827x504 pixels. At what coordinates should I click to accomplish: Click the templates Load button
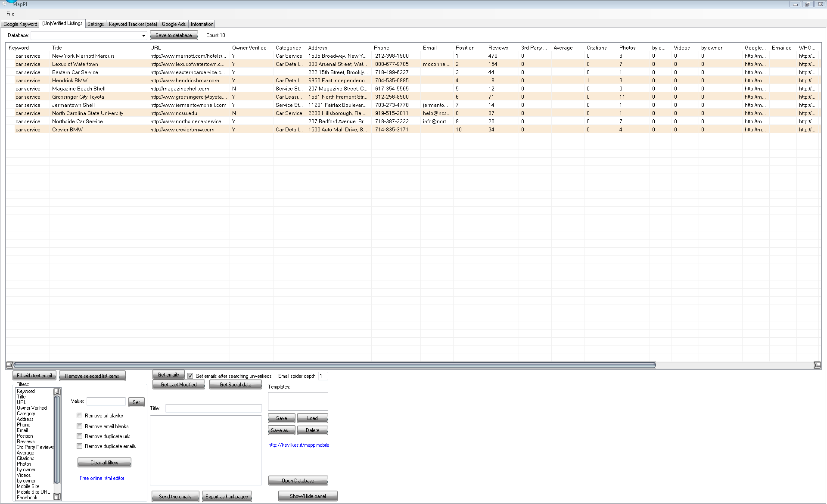pos(313,418)
